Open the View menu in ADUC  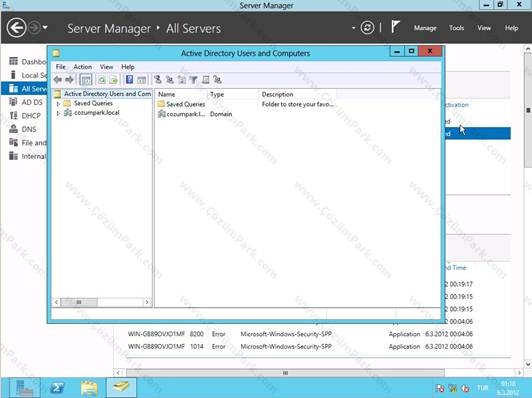[107, 67]
